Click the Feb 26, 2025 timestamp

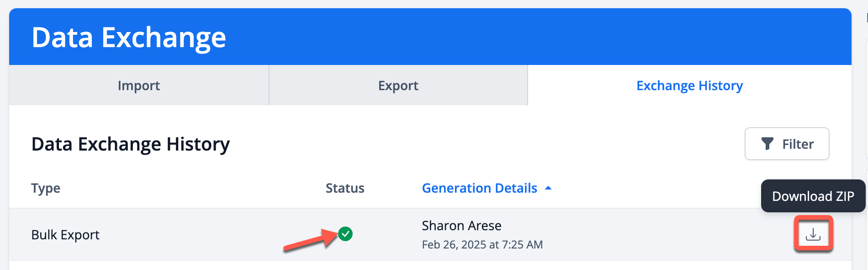coord(482,245)
